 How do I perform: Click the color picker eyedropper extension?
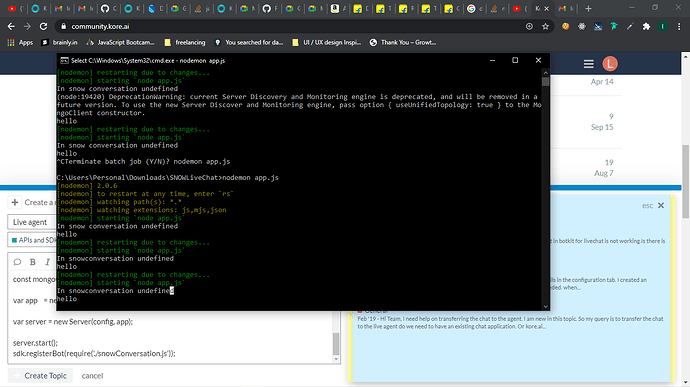tap(630, 26)
